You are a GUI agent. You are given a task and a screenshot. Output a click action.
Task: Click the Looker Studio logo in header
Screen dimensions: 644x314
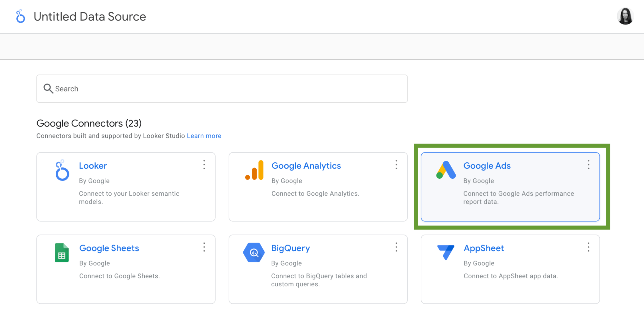coord(20,16)
